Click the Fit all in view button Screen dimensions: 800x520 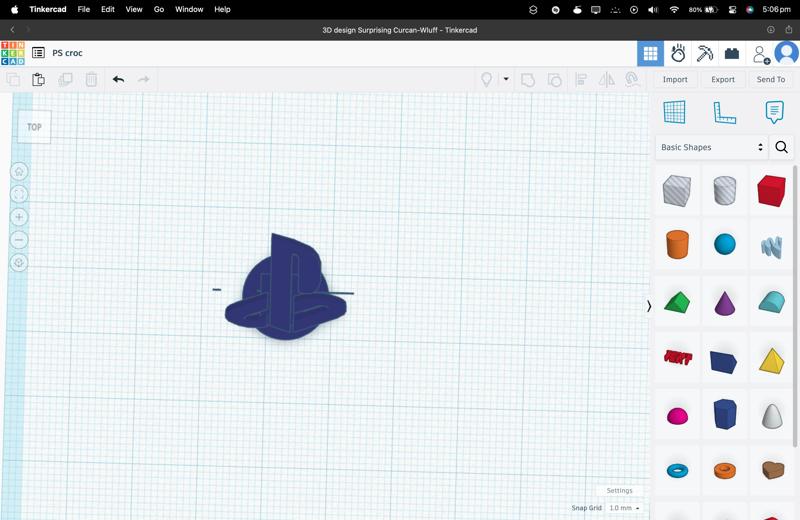tap(19, 194)
